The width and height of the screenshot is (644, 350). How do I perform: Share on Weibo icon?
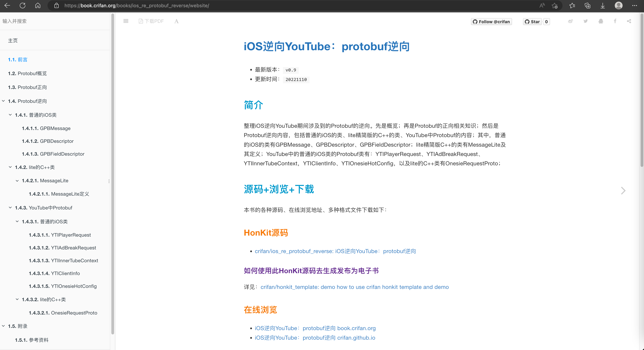[570, 21]
